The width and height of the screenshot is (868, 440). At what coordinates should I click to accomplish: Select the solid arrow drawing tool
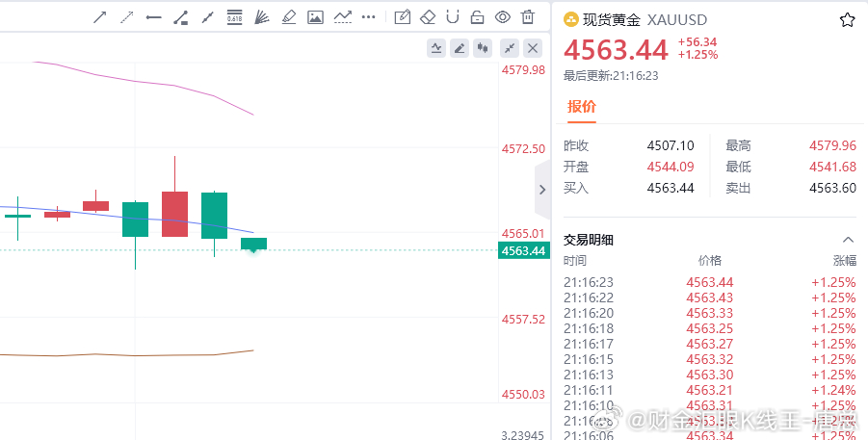99,17
